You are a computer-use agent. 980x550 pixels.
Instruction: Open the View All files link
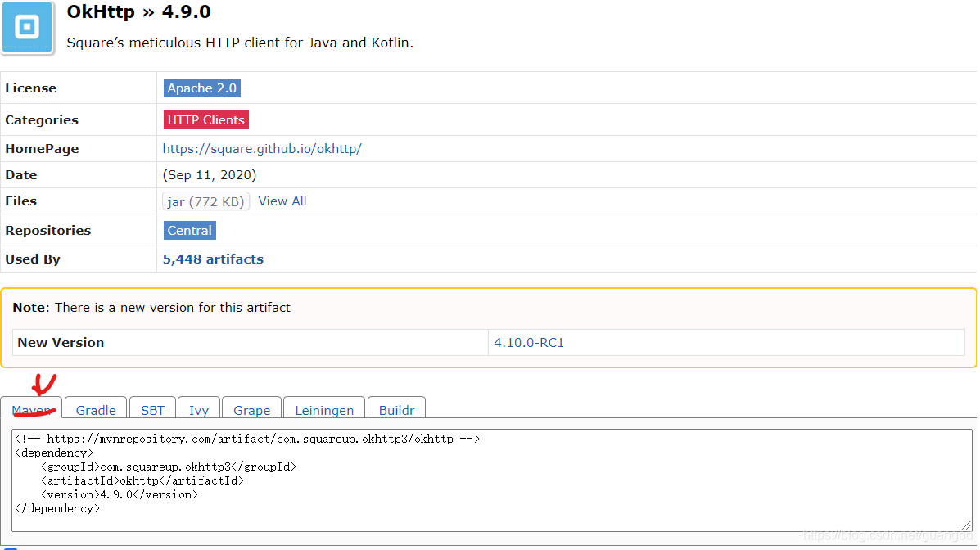tap(282, 201)
